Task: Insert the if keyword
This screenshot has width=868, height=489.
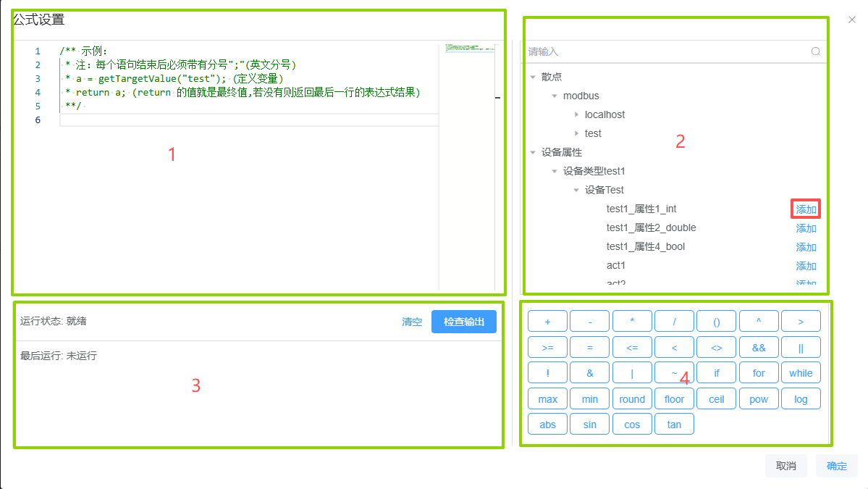Action: [x=716, y=372]
